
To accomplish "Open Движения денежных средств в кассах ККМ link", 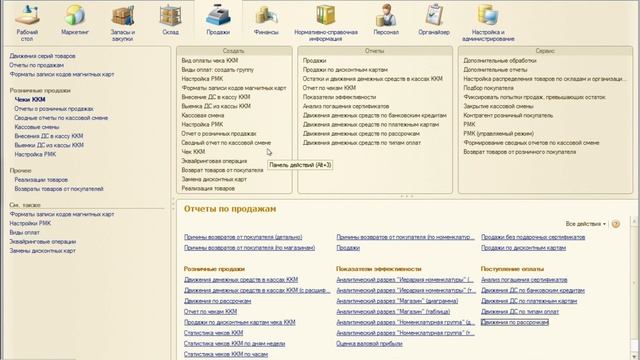I will coord(241,280).
